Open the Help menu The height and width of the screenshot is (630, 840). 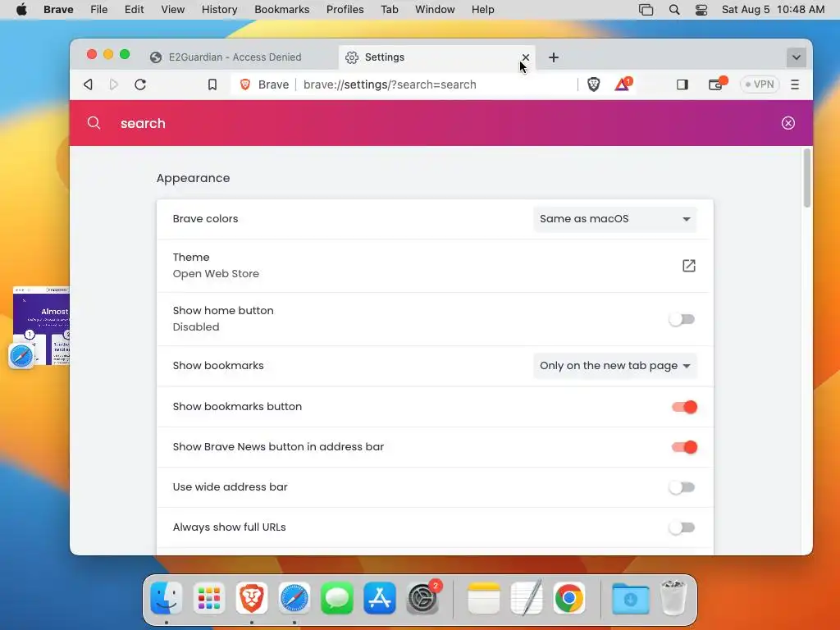pyautogui.click(x=482, y=10)
